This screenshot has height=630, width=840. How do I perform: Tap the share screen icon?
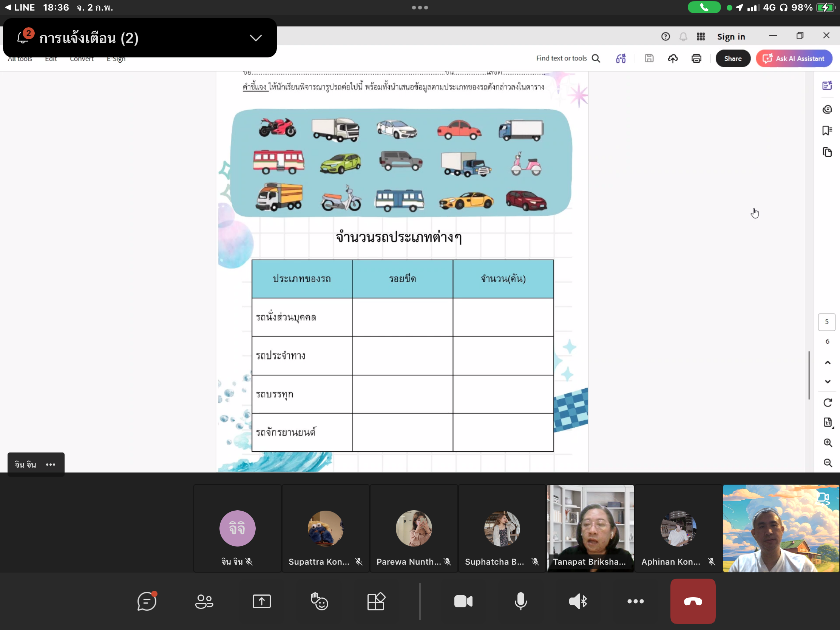(x=261, y=601)
